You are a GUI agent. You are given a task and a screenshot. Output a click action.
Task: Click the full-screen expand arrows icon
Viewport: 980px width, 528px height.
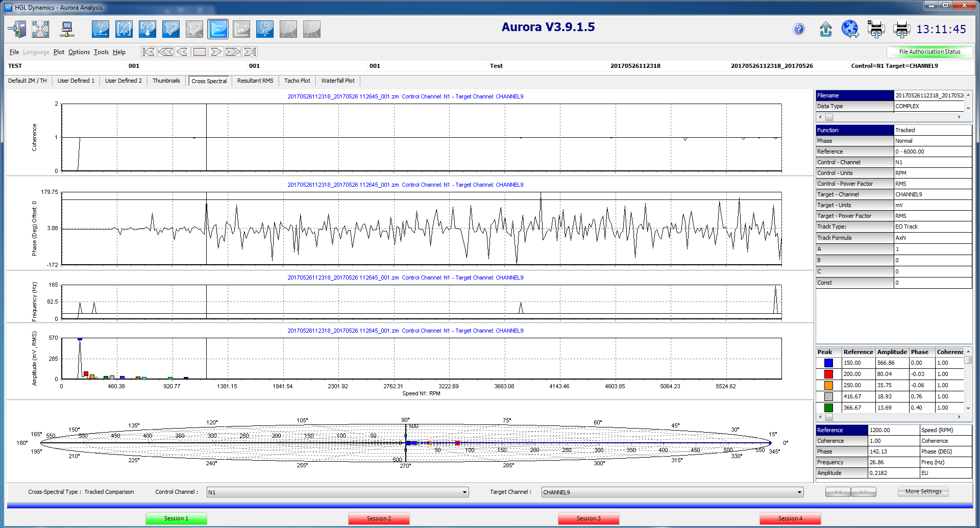pyautogui.click(x=40, y=29)
